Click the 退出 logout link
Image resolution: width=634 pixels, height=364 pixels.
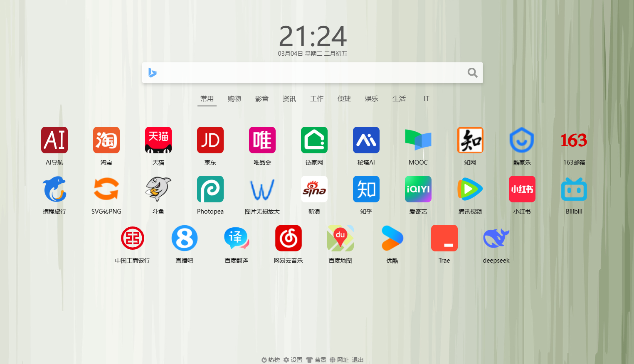pyautogui.click(x=358, y=360)
